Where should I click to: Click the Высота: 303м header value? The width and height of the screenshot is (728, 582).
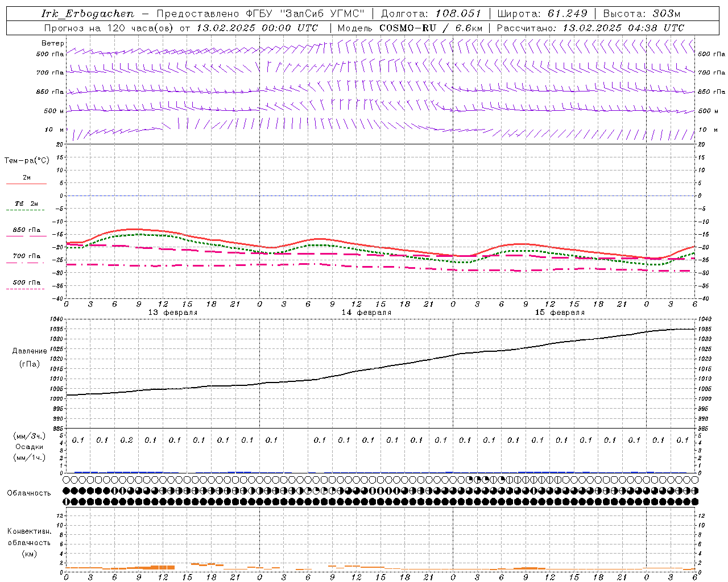tap(642, 14)
